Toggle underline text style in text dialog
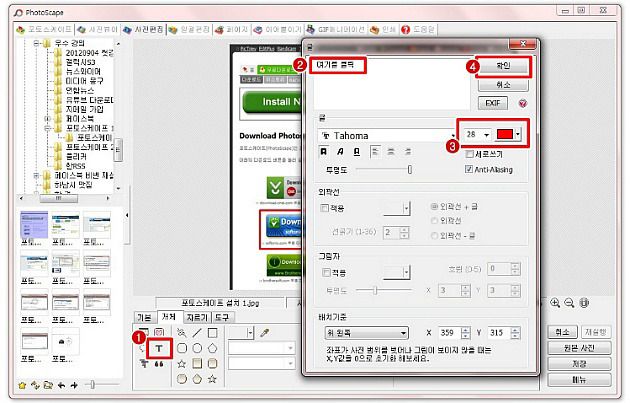Image resolution: width=630 pixels, height=403 pixels. [357, 151]
